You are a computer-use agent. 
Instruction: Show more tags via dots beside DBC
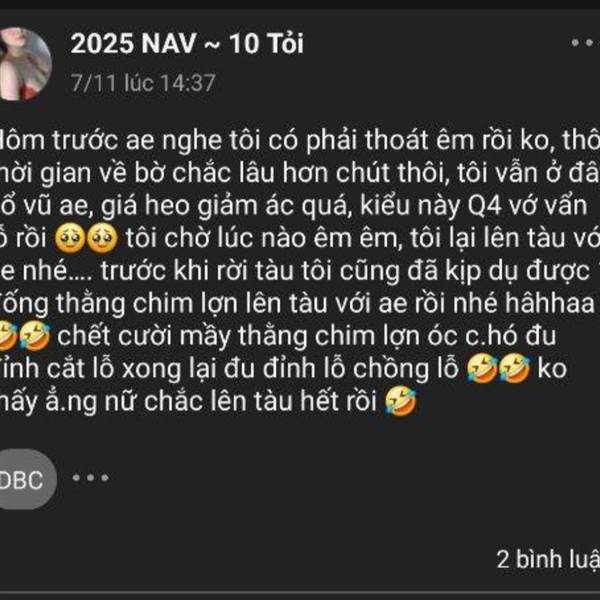click(90, 478)
